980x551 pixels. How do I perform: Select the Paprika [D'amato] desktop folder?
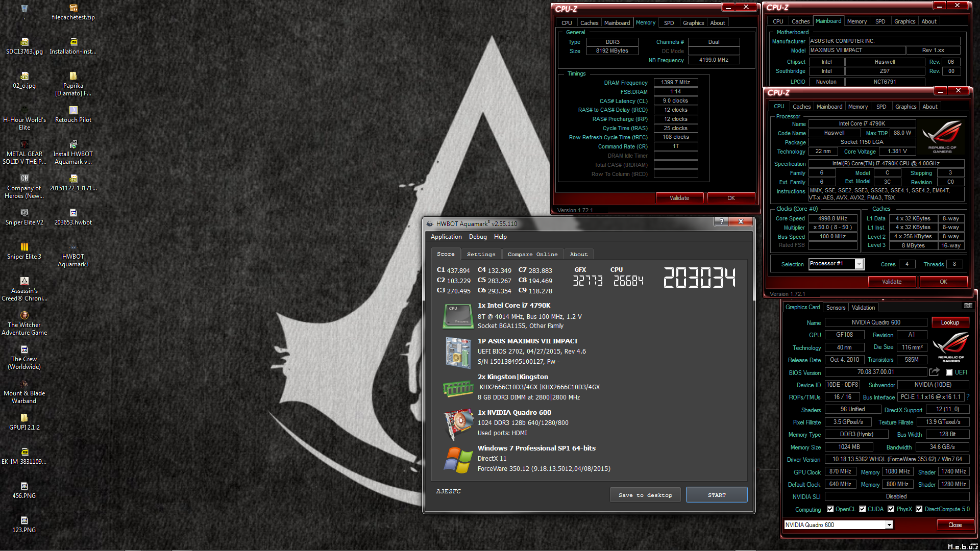point(73,84)
